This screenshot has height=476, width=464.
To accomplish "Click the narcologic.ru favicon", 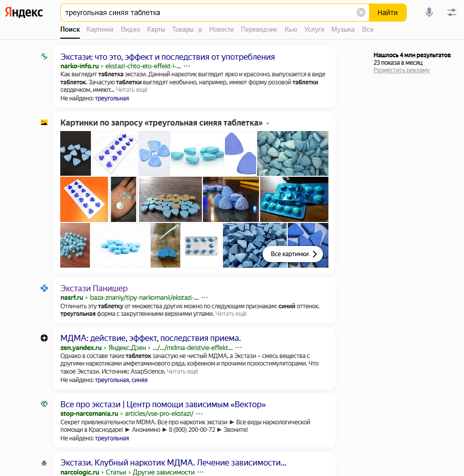I will [44, 463].
